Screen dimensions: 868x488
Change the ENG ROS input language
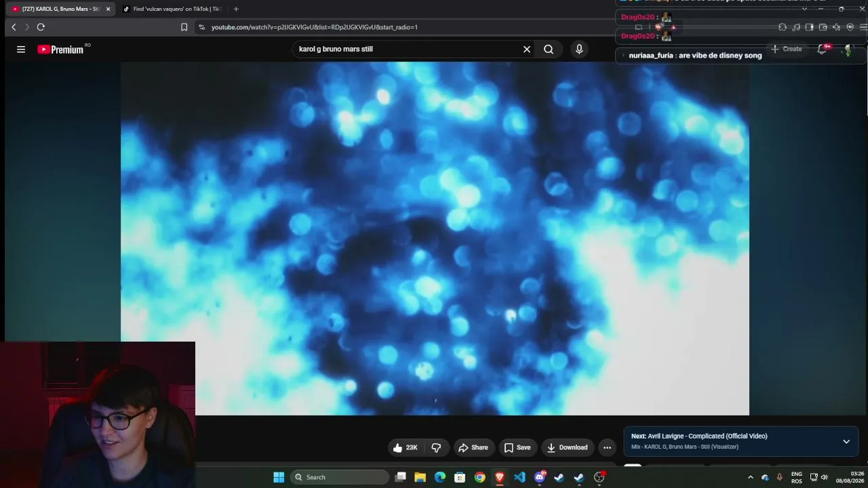[797, 477]
